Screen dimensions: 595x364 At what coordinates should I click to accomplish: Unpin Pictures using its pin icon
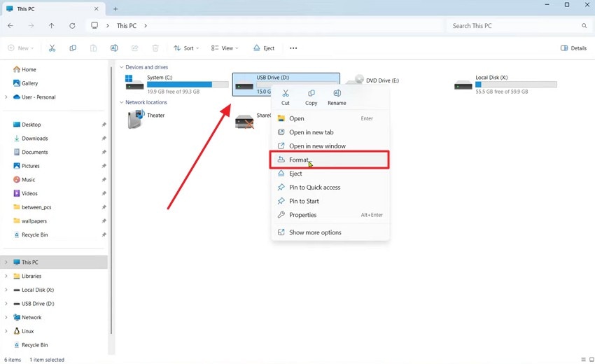pos(104,166)
